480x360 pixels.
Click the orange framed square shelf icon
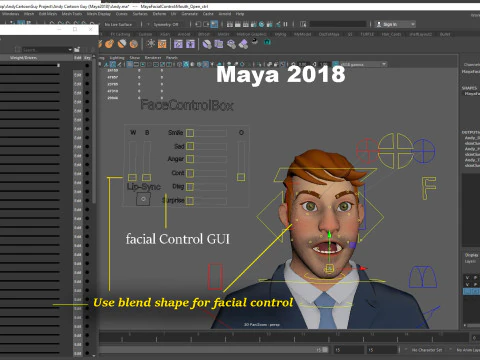coord(162,44)
